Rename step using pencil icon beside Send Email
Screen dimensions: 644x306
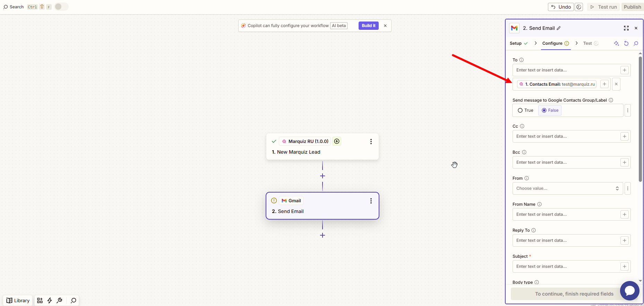559,28
